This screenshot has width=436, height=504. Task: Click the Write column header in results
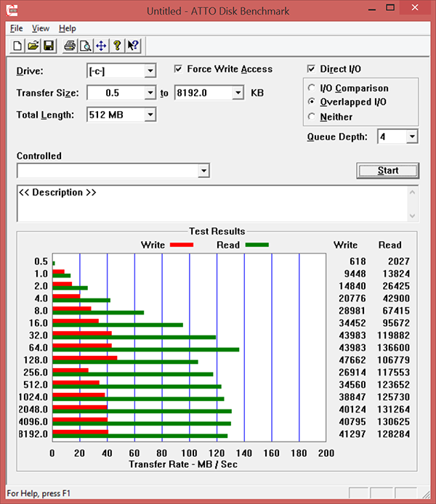click(345, 245)
